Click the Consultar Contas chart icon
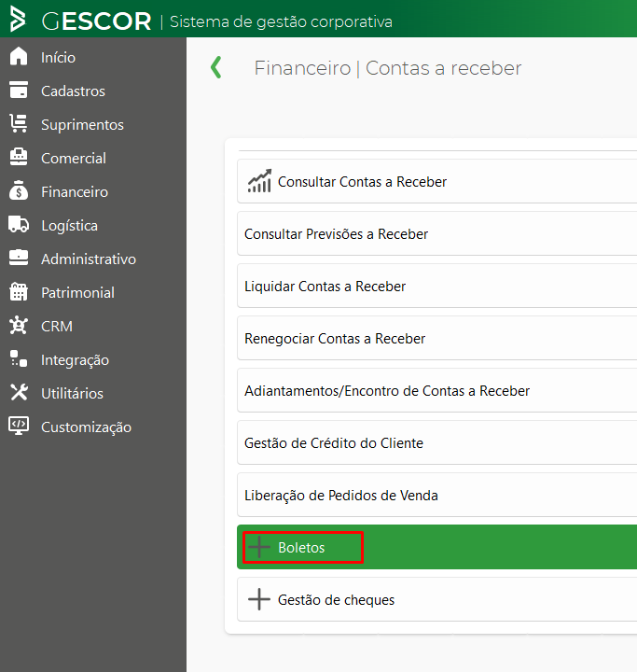 259,181
